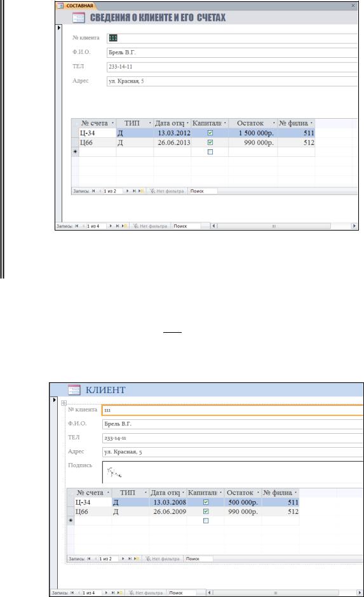Go to first record in КЛИЕНТ form's subform navigation
364x597 pixels.
89,559
